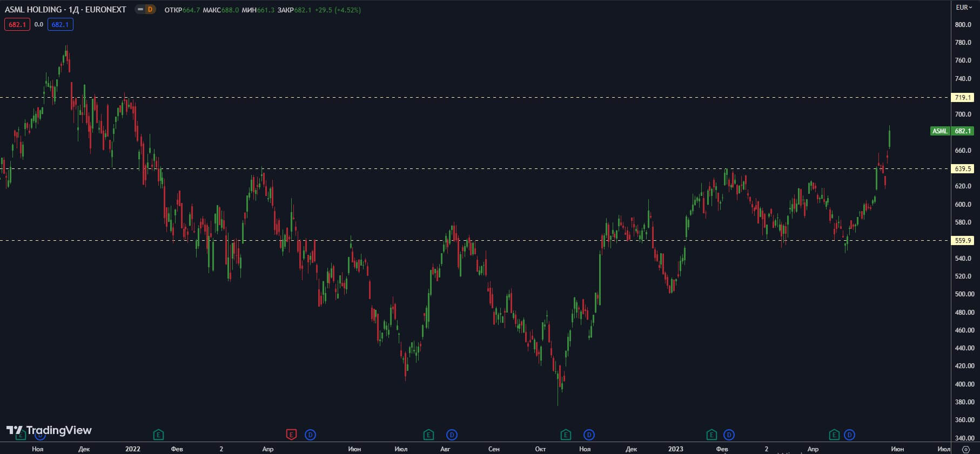The width and height of the screenshot is (980, 454).
Task: Open chart settings gear at axis corner
Action: tap(966, 449)
